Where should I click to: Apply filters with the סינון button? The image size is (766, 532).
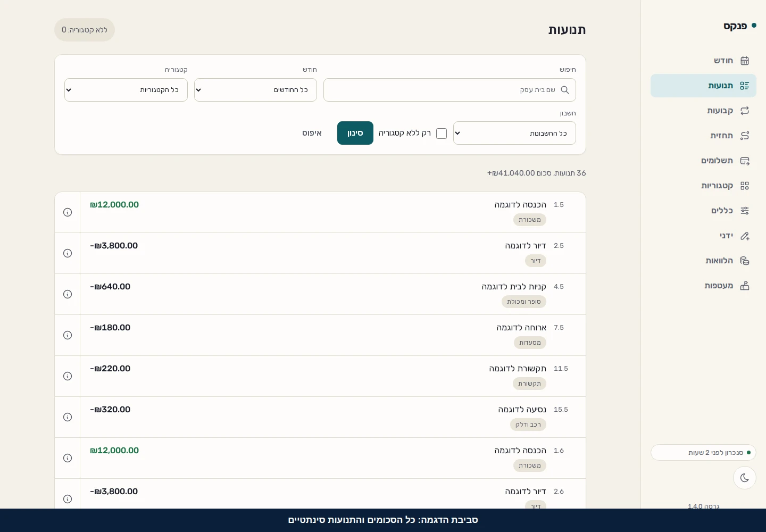[355, 133]
